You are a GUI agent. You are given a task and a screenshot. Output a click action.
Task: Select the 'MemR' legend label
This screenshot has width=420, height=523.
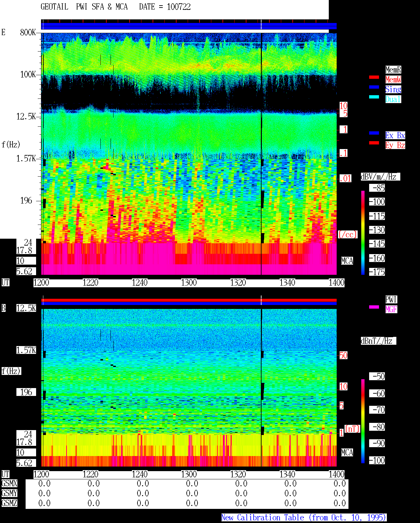click(x=393, y=70)
